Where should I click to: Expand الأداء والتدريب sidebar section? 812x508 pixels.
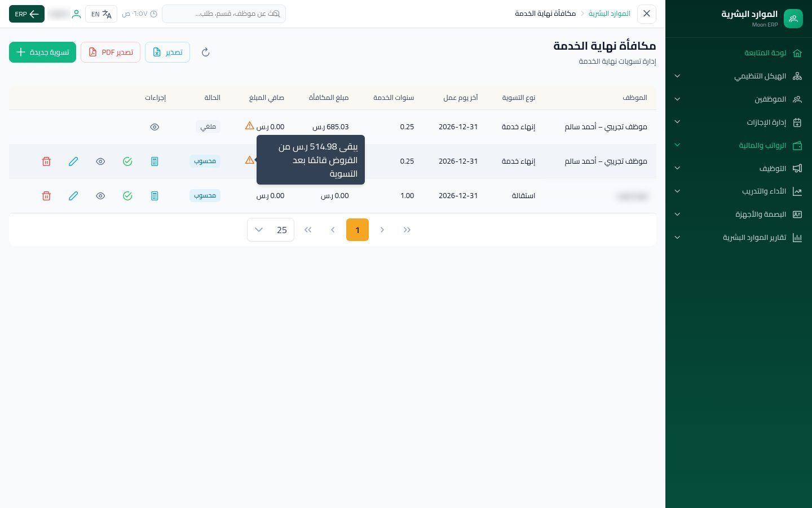coord(739,191)
